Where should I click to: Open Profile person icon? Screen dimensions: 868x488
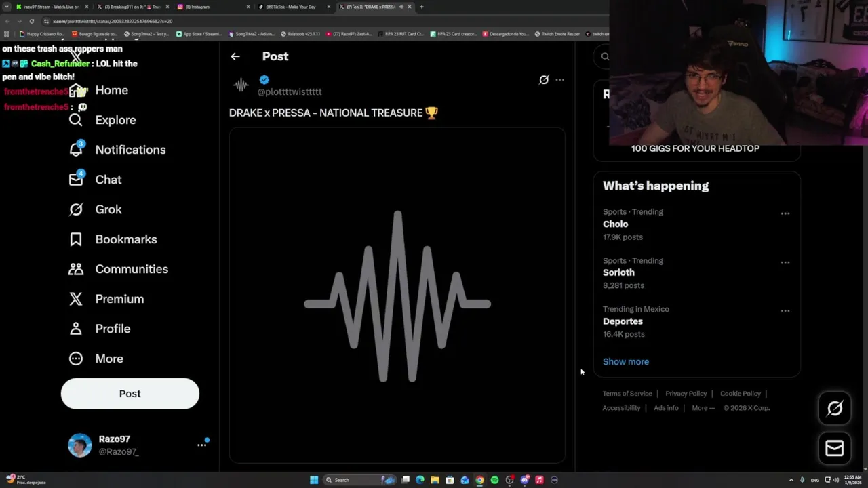76,329
